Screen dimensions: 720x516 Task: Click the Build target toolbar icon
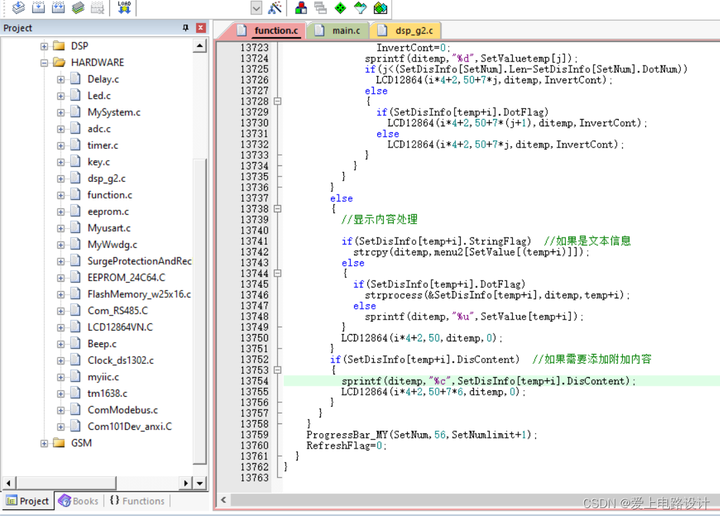pyautogui.click(x=38, y=8)
